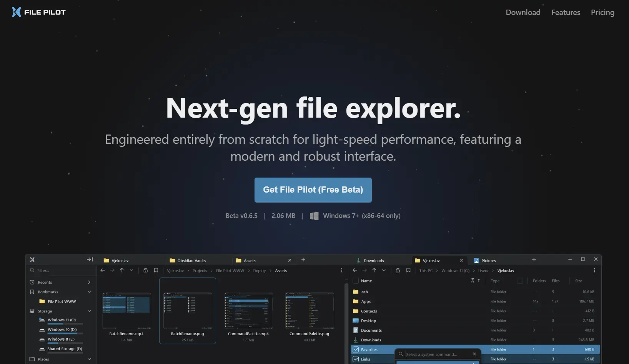Go back in the This PC pane toolbar

(355, 270)
